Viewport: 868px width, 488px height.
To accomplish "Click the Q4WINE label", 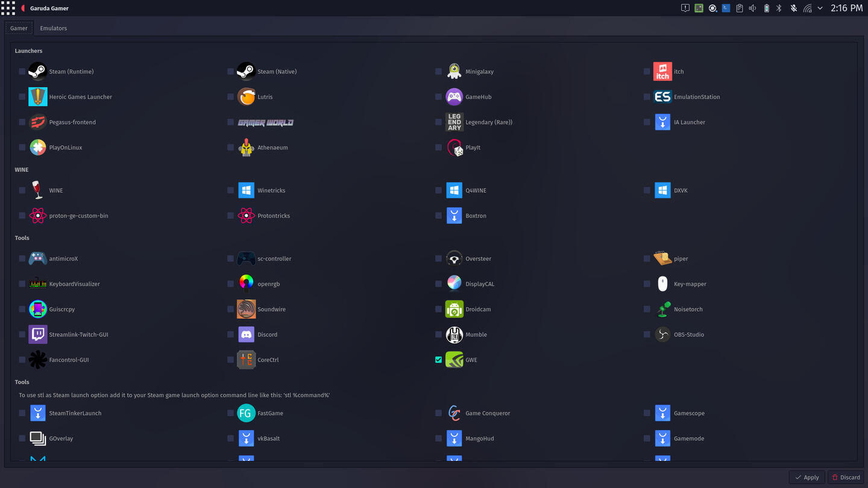I will (476, 190).
